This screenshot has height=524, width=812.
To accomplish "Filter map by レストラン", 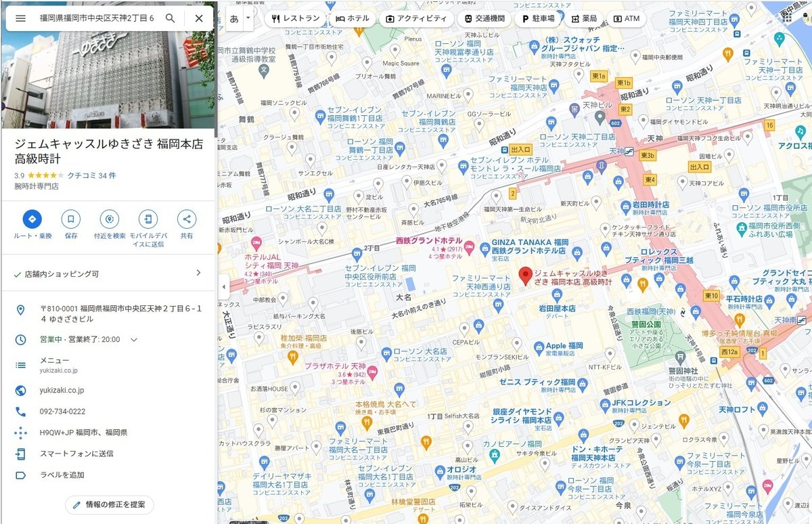I will (296, 18).
